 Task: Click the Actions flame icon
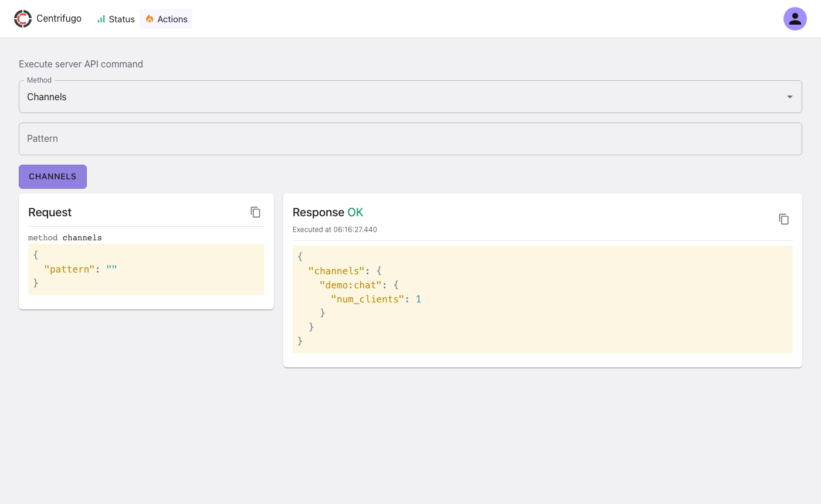click(150, 19)
